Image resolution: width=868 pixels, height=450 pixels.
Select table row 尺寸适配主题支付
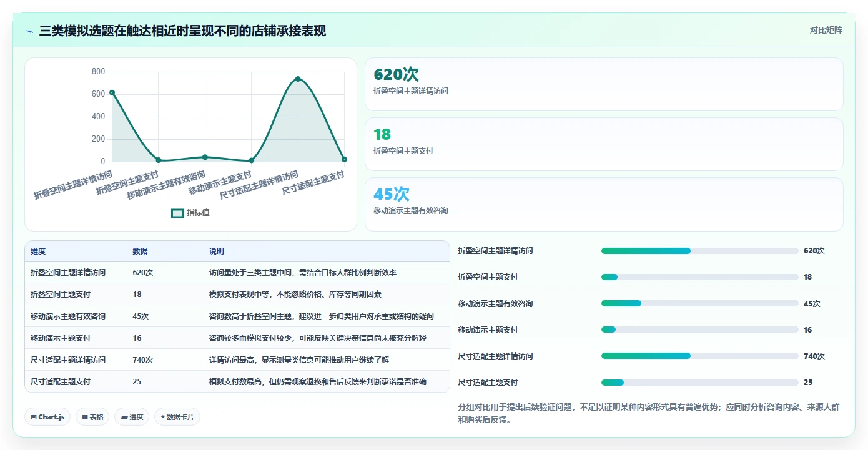coord(237,382)
